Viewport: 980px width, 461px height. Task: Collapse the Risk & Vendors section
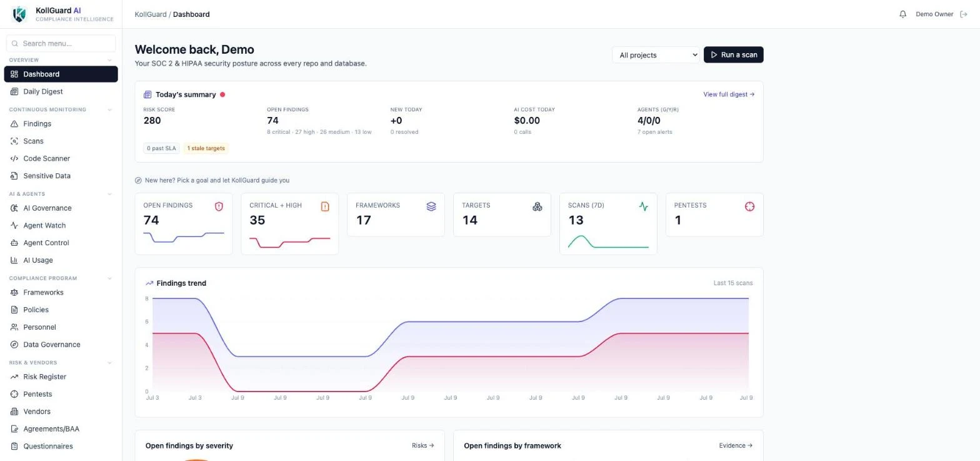pos(110,363)
